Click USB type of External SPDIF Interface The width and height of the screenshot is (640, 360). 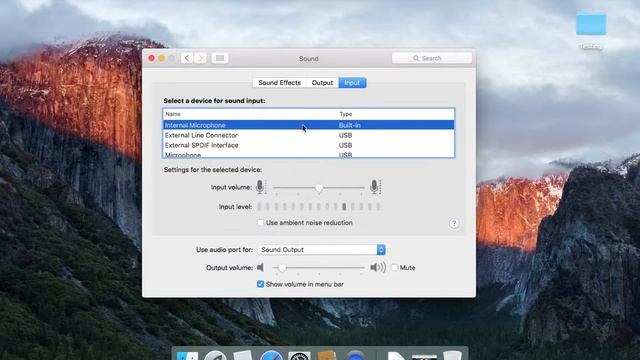click(x=345, y=145)
